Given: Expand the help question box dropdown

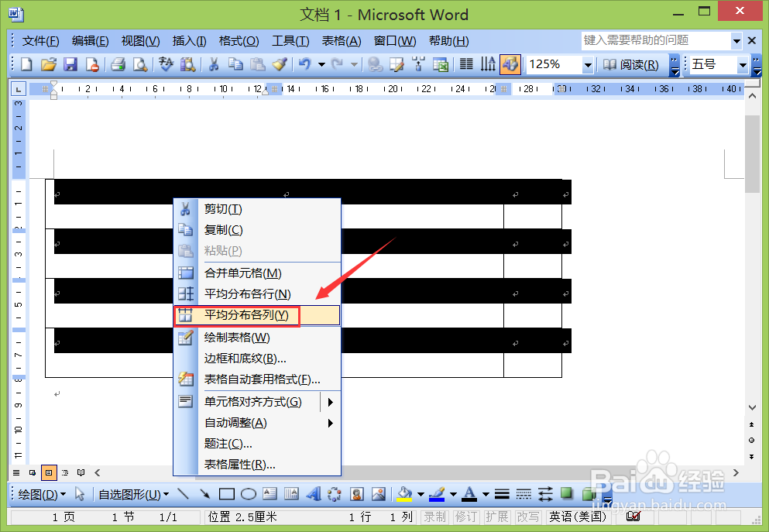Looking at the screenshot, I should tap(736, 41).
